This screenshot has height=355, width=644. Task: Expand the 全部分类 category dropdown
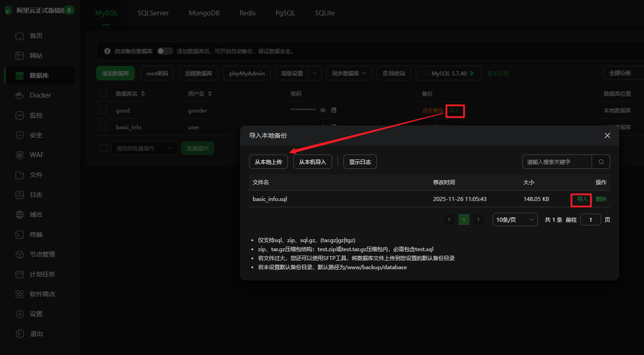pos(623,73)
